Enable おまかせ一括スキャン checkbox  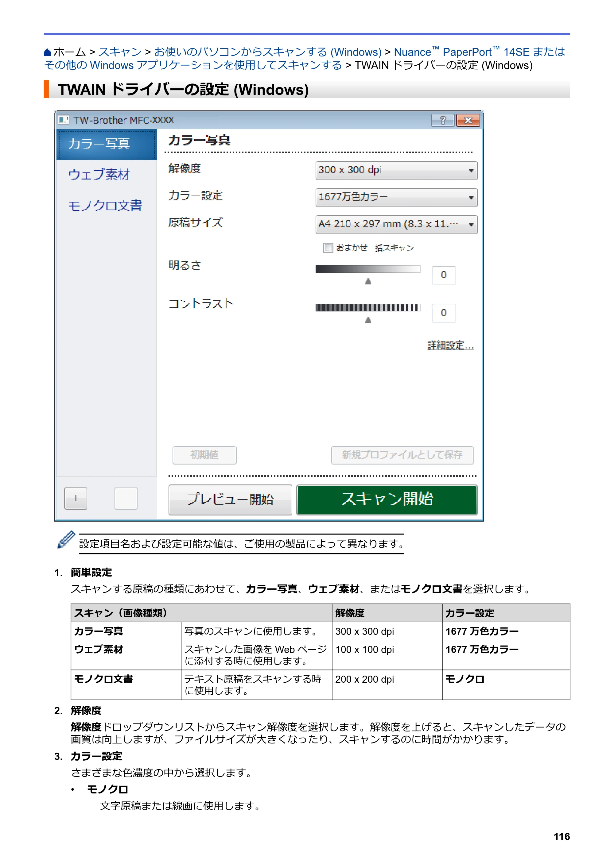tap(328, 248)
